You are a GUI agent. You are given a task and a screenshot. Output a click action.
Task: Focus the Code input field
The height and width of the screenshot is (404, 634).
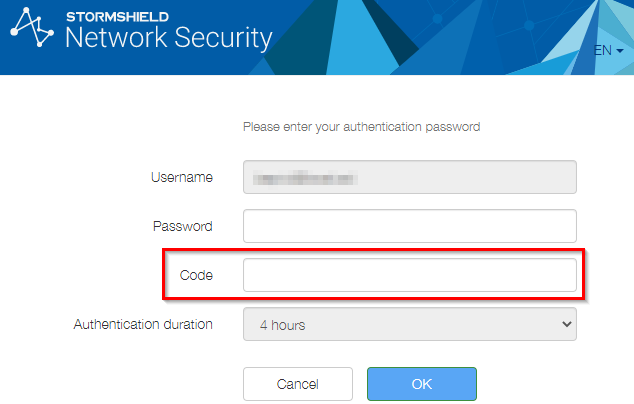tap(410, 275)
